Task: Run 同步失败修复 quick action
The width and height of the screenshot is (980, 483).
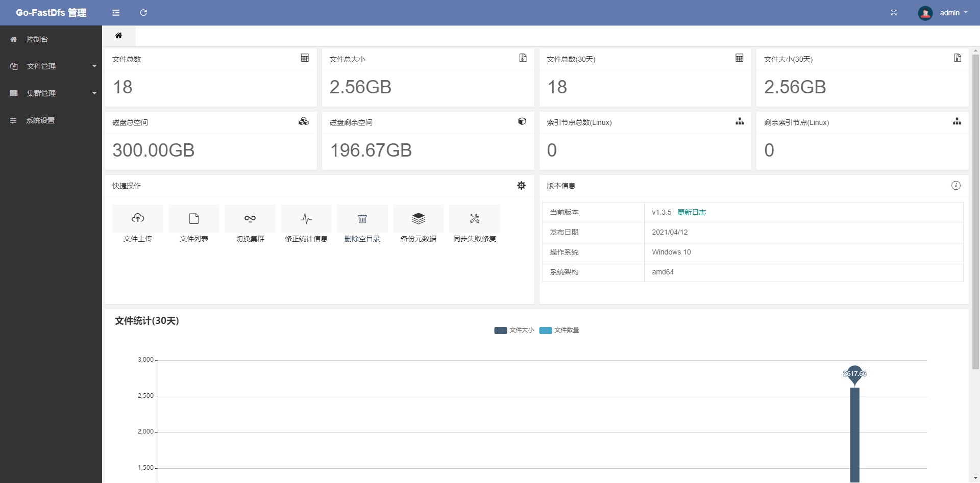Action: coord(474,218)
